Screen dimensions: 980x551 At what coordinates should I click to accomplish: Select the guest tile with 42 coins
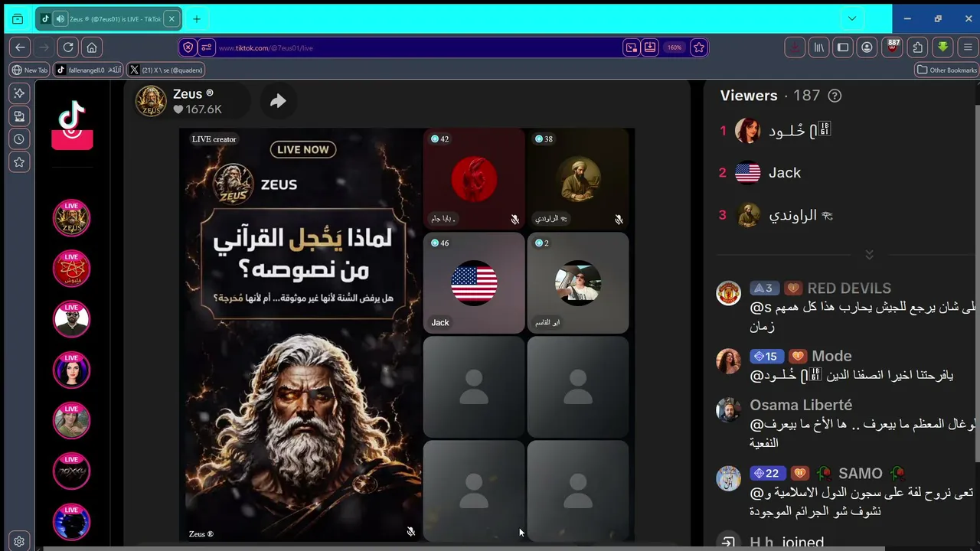click(474, 179)
